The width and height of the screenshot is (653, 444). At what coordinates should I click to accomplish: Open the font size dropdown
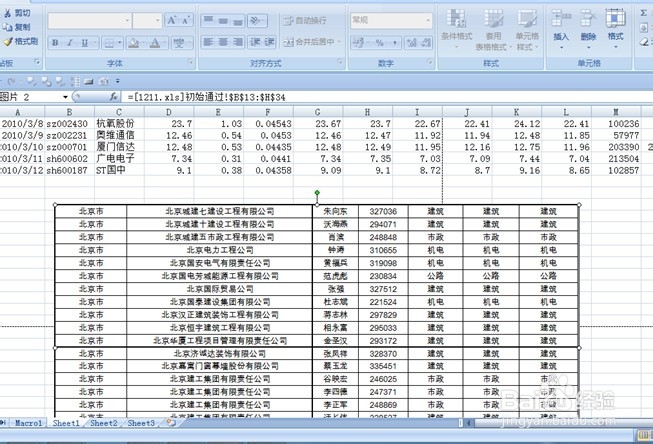click(158, 20)
